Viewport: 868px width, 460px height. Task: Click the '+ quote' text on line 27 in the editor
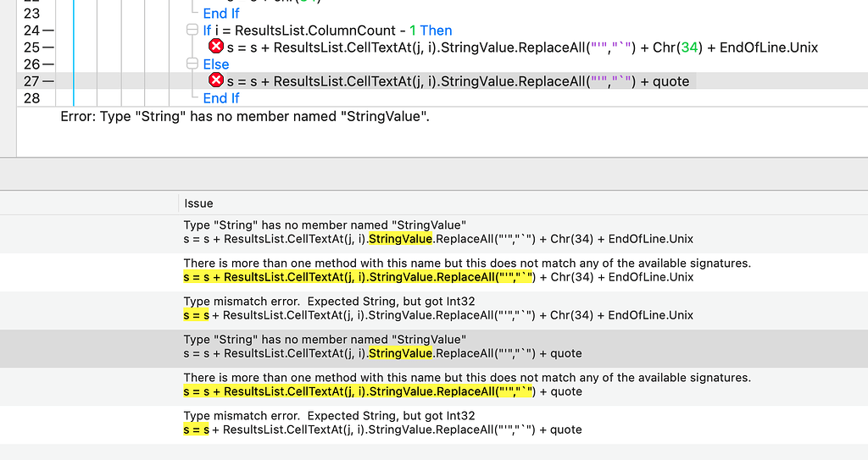[x=665, y=81]
